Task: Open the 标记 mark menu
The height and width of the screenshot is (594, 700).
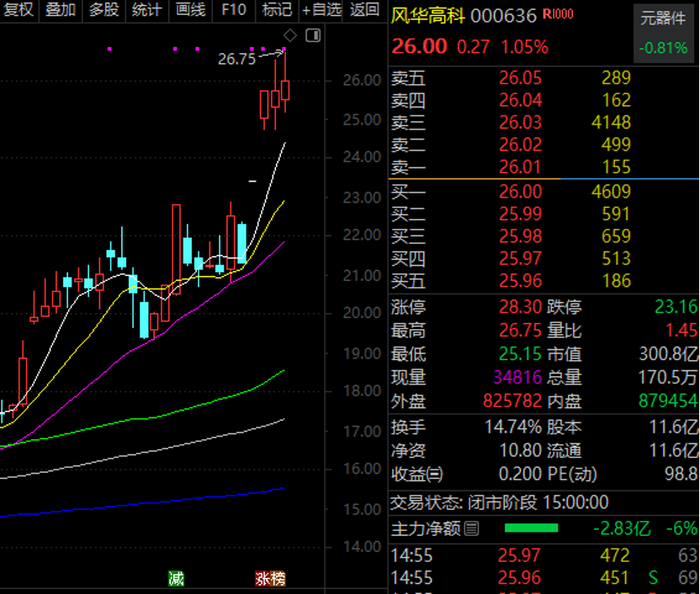Action: 277,10
